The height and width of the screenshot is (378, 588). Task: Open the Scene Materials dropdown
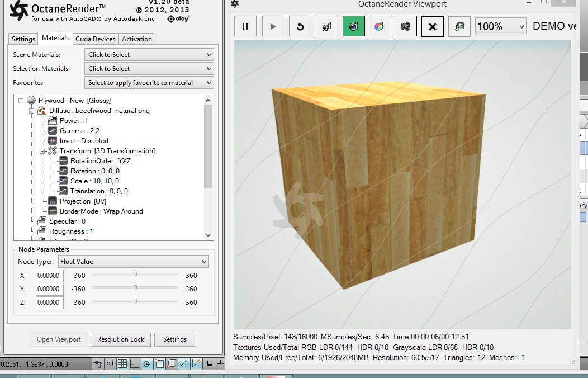pos(149,55)
